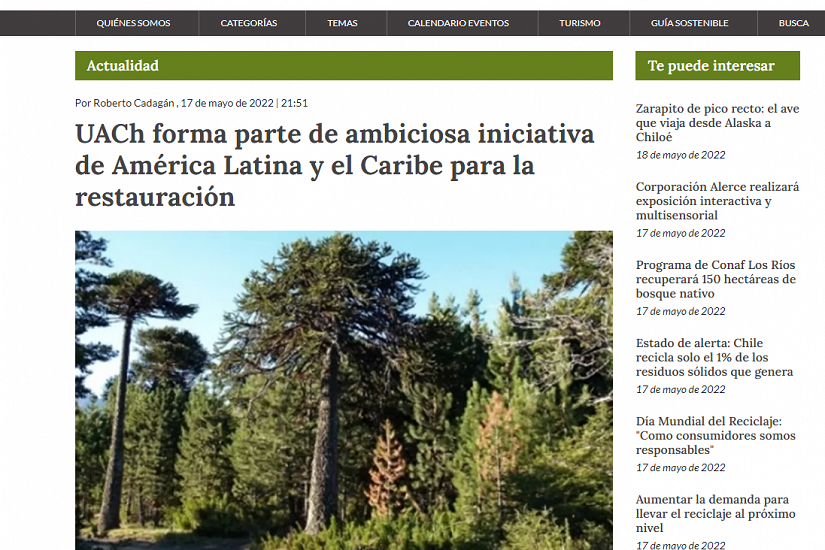Click the article headline about UACh initiative
This screenshot has width=825, height=550.
[x=335, y=165]
